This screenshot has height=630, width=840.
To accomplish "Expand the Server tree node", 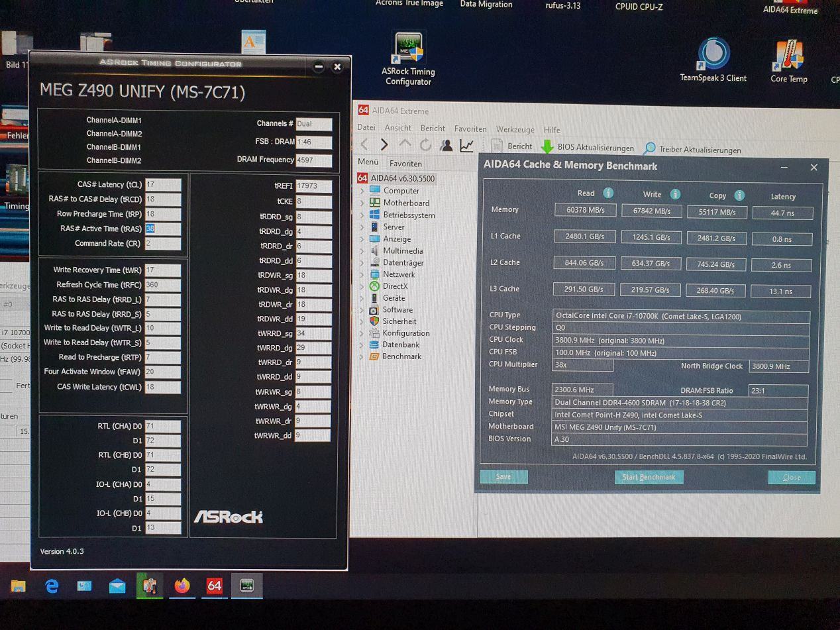I will point(362,227).
